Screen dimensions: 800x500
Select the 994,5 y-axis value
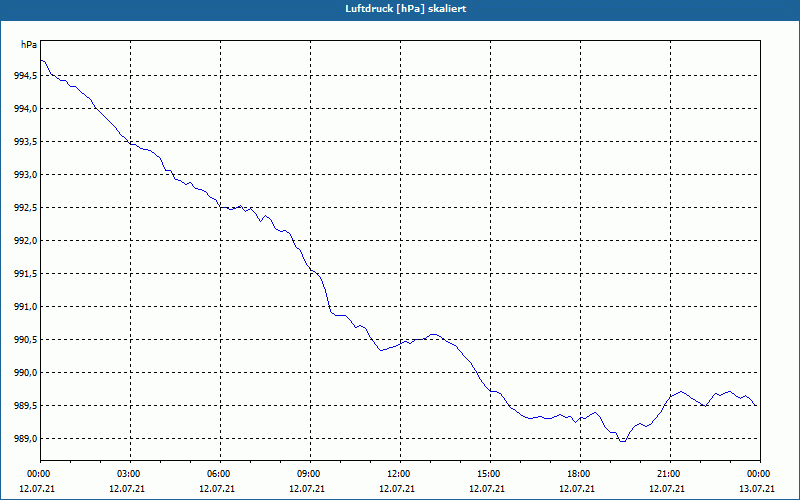pyautogui.click(x=25, y=76)
